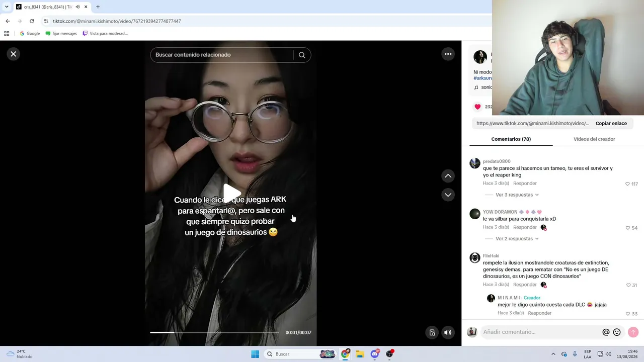The height and width of the screenshot is (362, 644).
Task: Toggle the auto-scroll button beside volume
Action: 432,332
